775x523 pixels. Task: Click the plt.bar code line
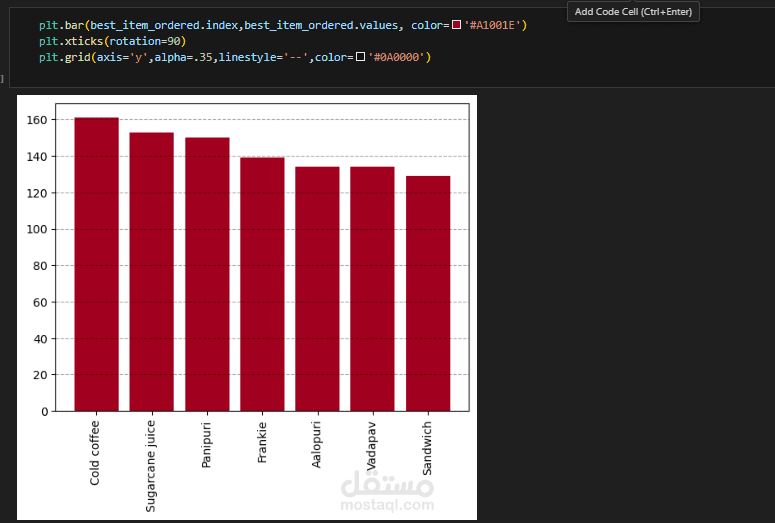[x=283, y=25]
